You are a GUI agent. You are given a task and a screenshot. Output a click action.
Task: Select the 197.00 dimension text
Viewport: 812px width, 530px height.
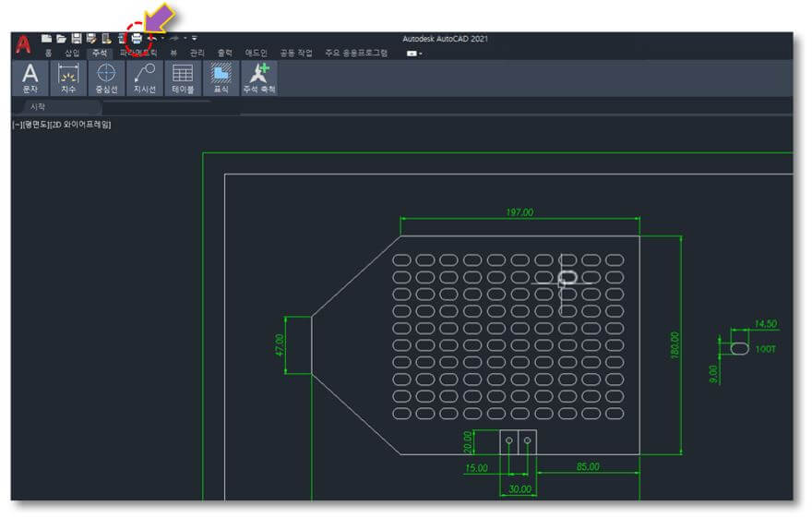(519, 212)
